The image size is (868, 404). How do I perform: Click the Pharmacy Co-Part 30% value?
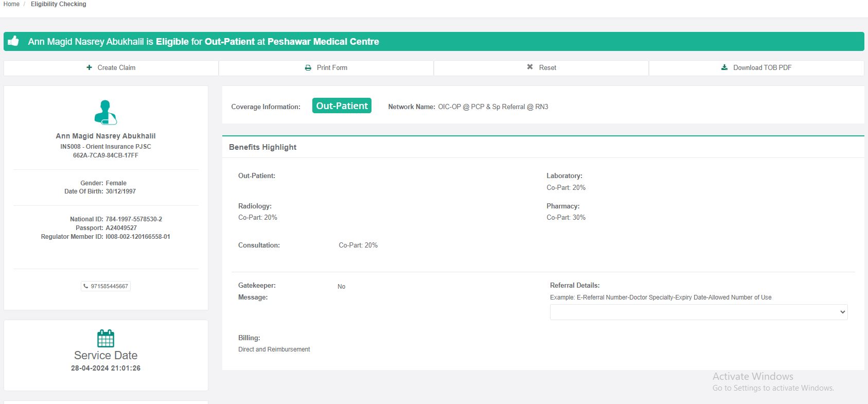(x=565, y=218)
